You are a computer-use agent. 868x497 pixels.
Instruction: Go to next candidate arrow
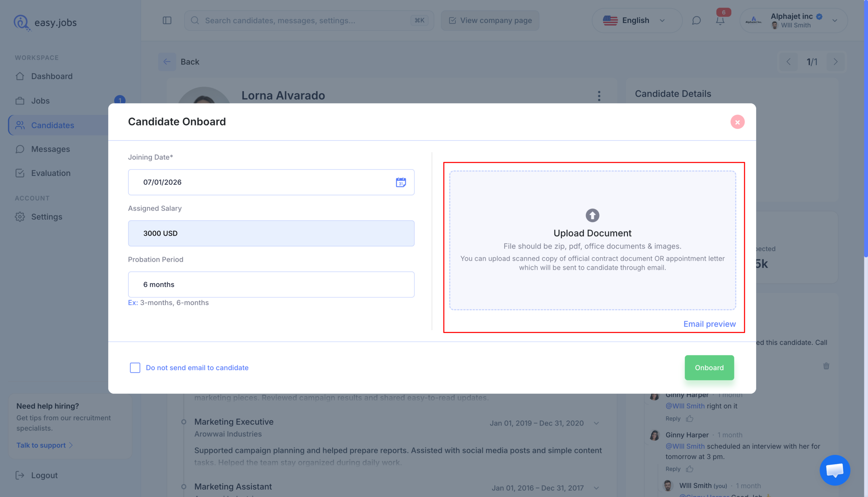pyautogui.click(x=835, y=62)
